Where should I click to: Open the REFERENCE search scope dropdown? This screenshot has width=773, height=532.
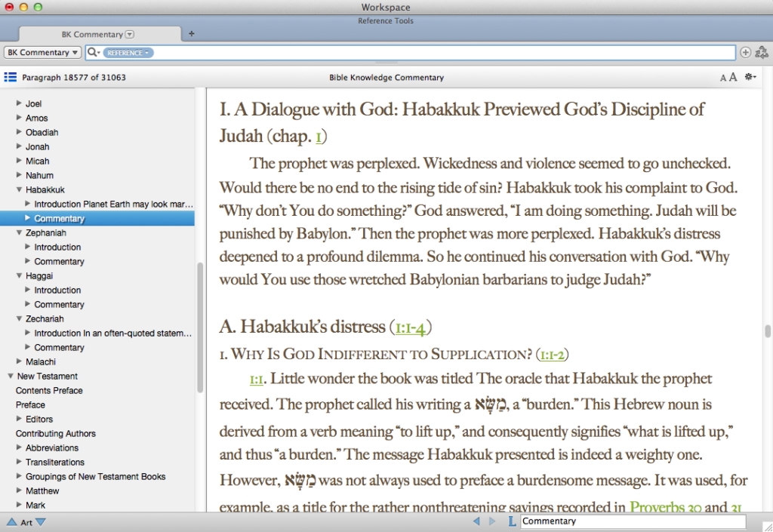127,53
